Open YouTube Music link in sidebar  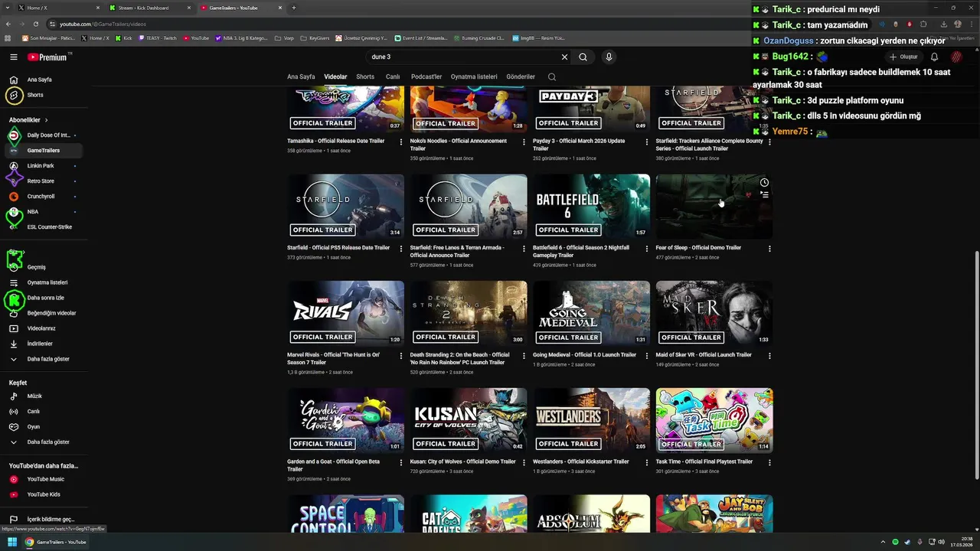point(45,479)
